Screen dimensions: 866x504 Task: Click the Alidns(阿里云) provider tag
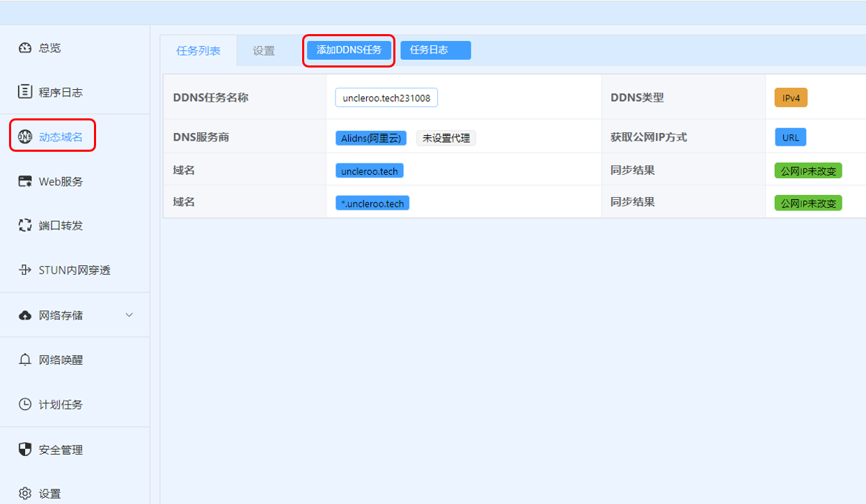pyautogui.click(x=371, y=138)
